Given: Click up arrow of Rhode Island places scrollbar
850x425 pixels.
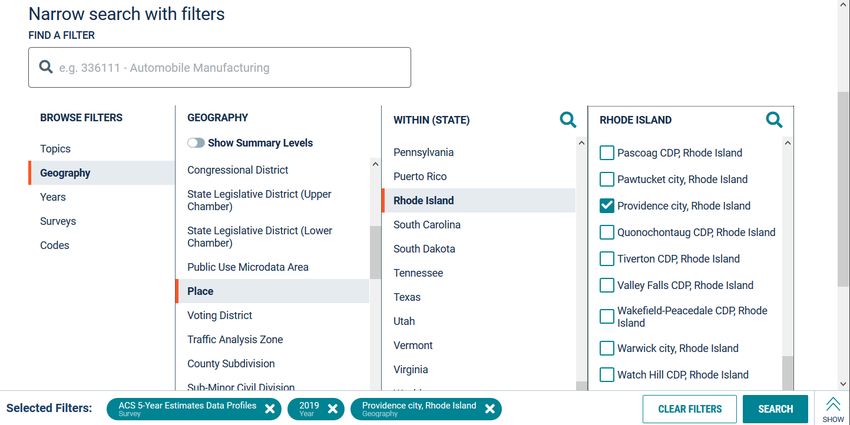Looking at the screenshot, I should click(788, 143).
